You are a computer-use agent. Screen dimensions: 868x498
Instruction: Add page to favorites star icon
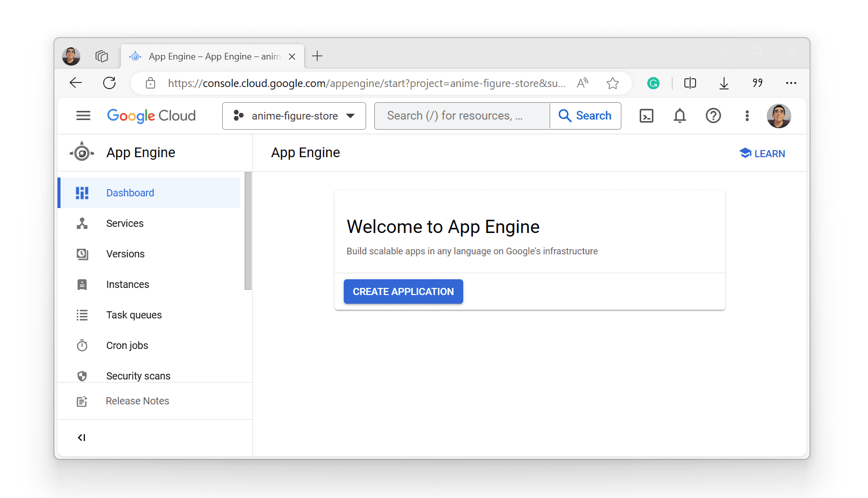coord(613,83)
